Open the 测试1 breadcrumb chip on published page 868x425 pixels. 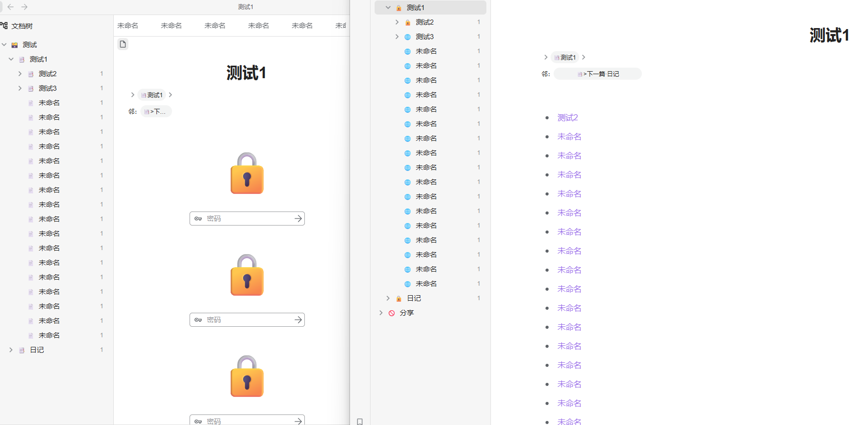point(565,57)
